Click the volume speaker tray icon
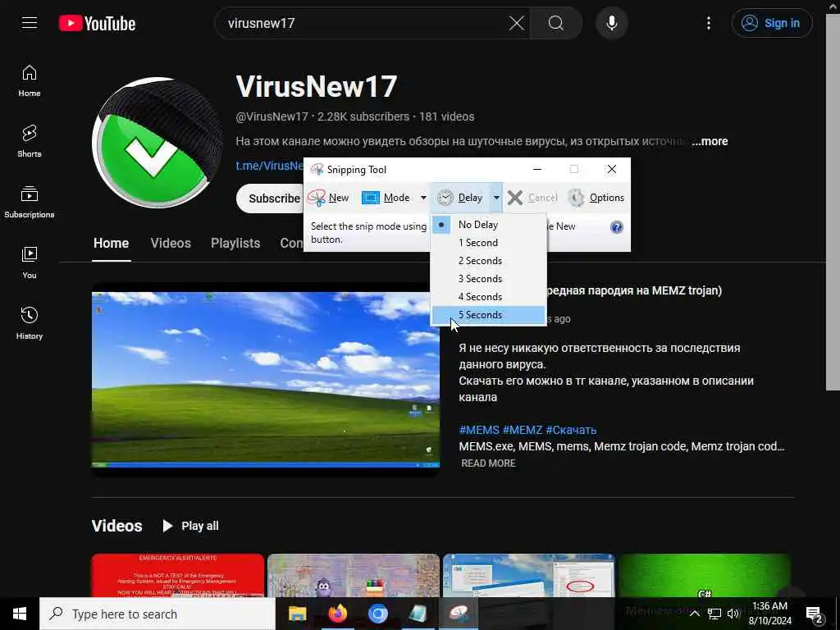The image size is (840, 630). click(x=733, y=614)
